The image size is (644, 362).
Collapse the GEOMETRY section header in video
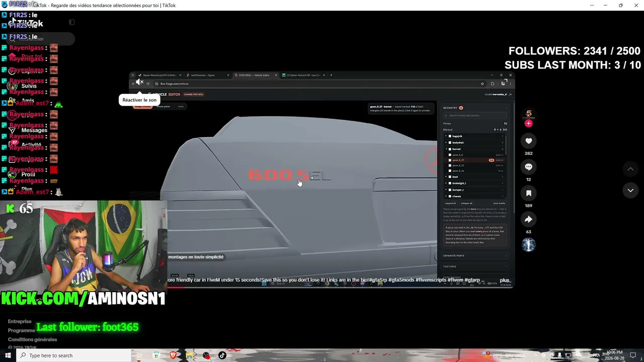[x=475, y=108]
